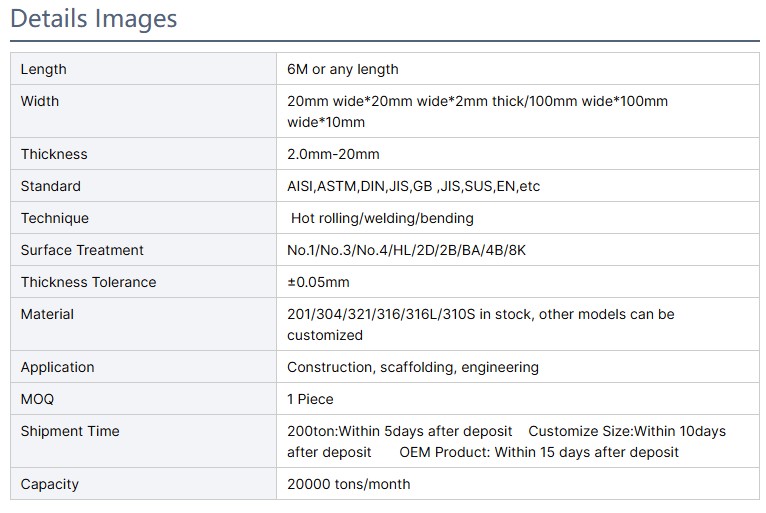Select the '1 Piece' MOQ value
Viewport: 766px width, 513px height.
[x=310, y=399]
